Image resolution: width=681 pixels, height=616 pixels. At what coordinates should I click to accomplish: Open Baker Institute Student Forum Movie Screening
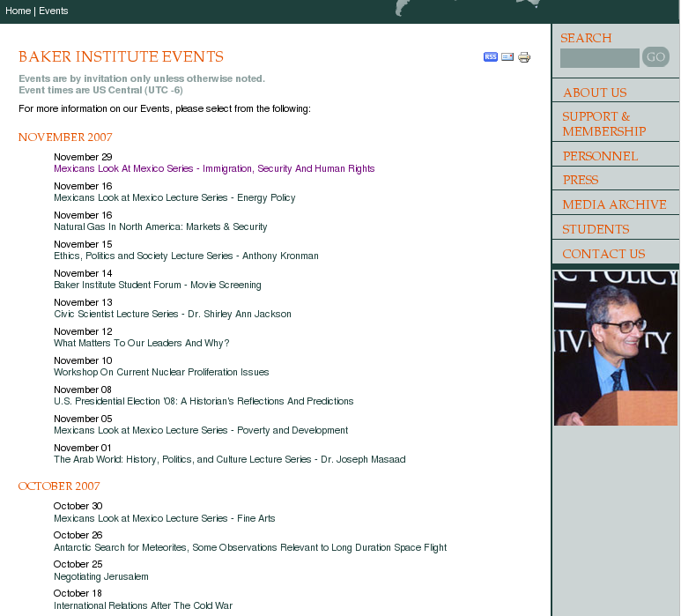coord(157,285)
